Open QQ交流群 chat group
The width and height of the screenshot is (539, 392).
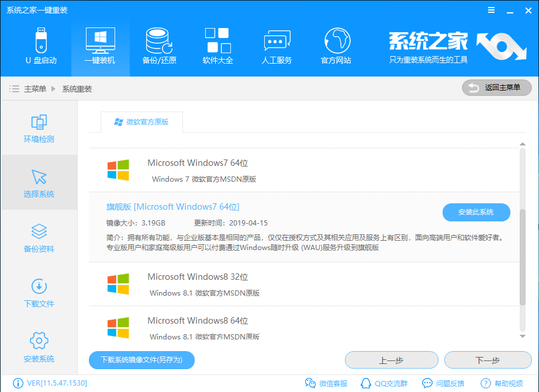(x=384, y=383)
